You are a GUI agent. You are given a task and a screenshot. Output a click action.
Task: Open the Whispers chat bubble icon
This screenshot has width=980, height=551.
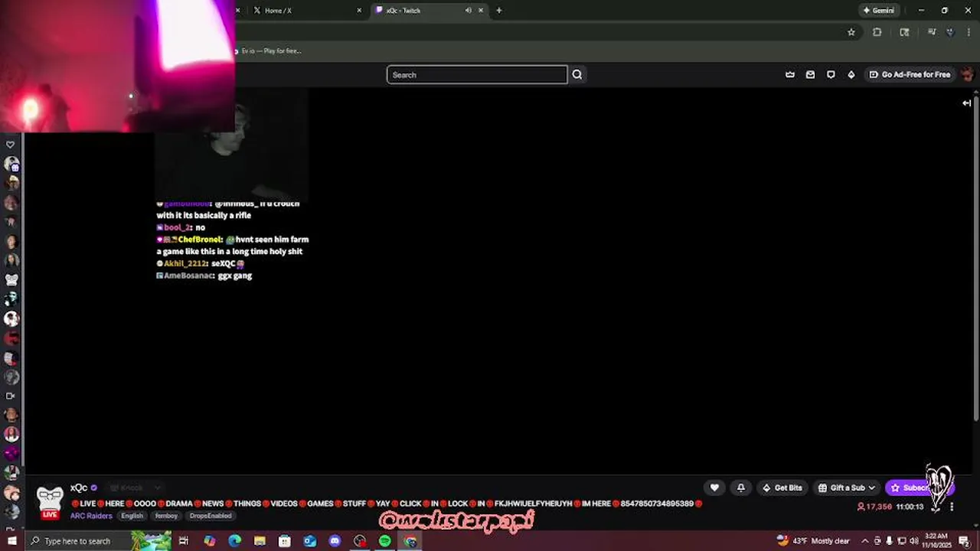[x=831, y=74]
